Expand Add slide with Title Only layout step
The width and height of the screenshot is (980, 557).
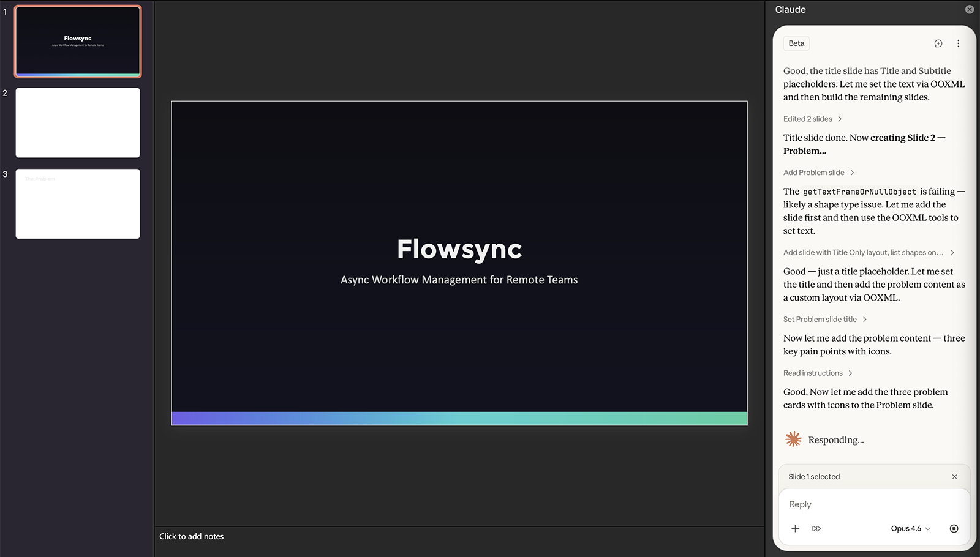(868, 252)
